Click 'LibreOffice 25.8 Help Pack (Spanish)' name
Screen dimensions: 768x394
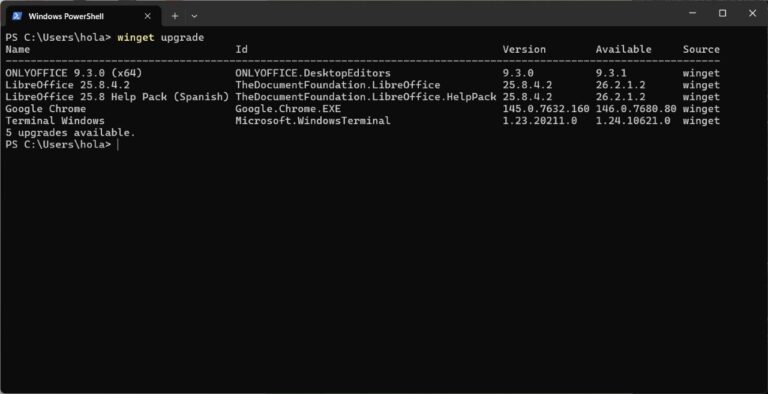[x=118, y=97]
